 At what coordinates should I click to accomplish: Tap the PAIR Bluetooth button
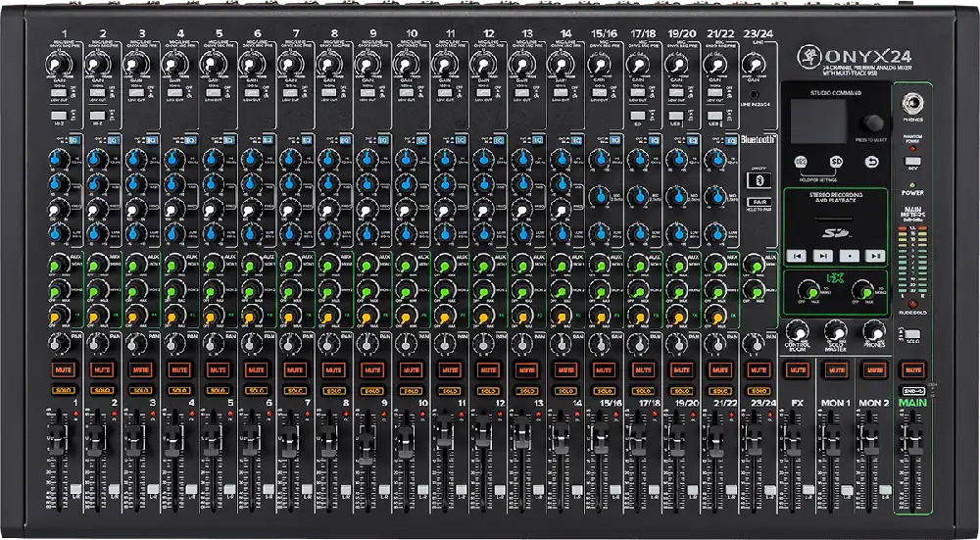click(x=759, y=203)
